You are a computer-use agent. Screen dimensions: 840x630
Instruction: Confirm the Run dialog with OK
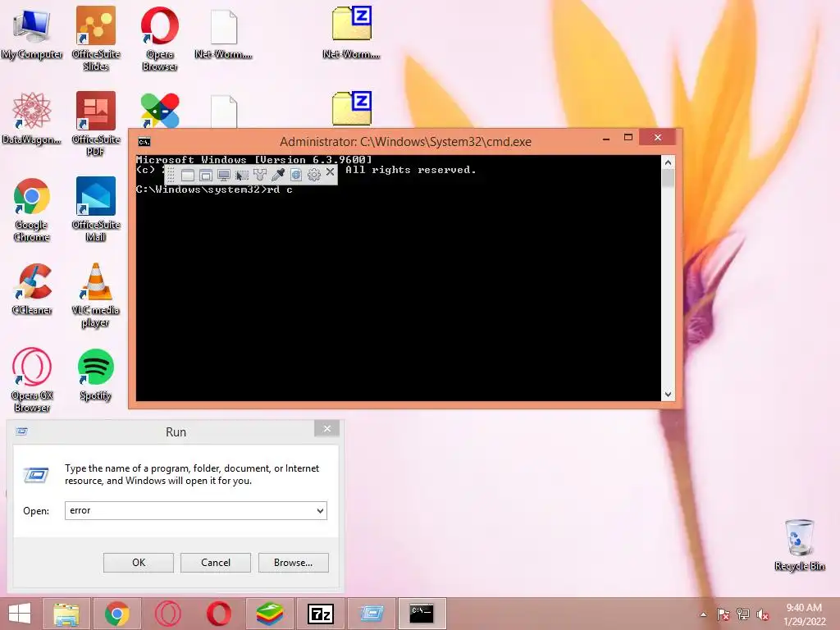(x=138, y=563)
